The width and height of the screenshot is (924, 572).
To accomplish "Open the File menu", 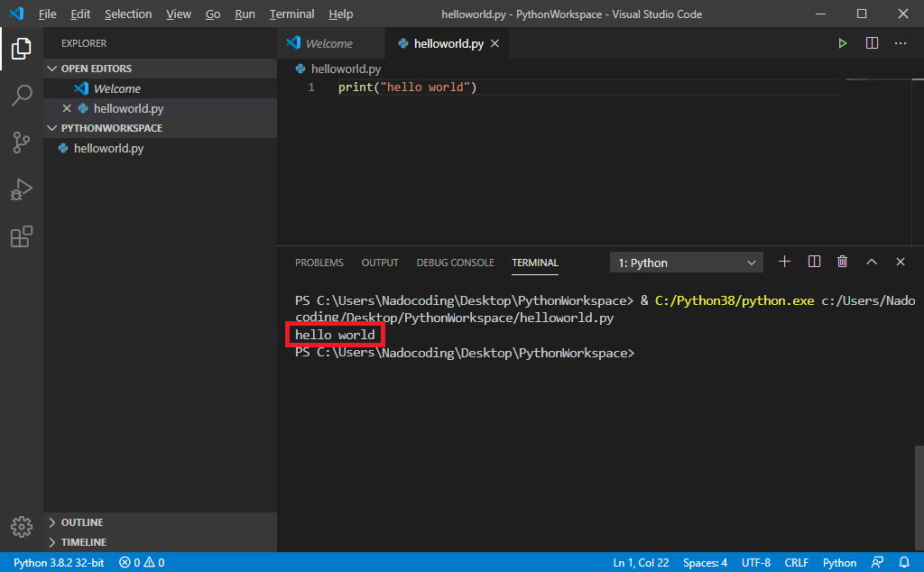I will [x=47, y=14].
